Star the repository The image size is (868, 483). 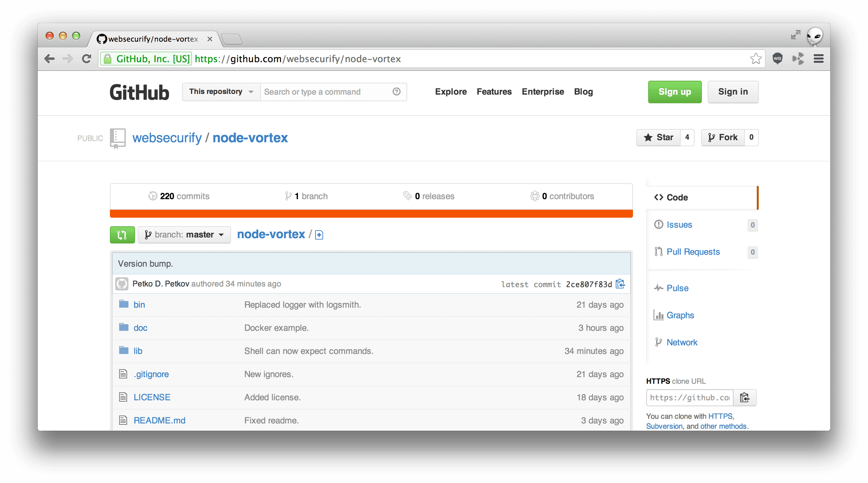point(658,137)
